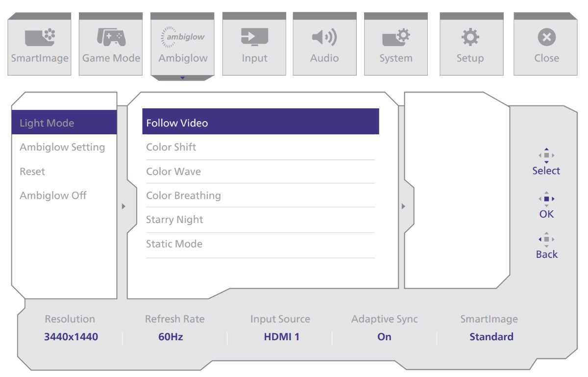588x377 pixels.
Task: Click the Select navigation pad icon
Action: pos(546,155)
